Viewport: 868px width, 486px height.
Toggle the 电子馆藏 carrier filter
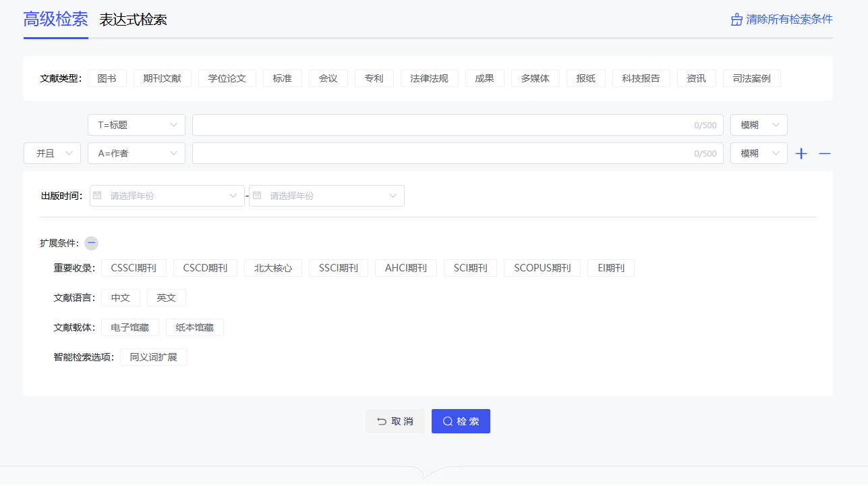pos(129,327)
